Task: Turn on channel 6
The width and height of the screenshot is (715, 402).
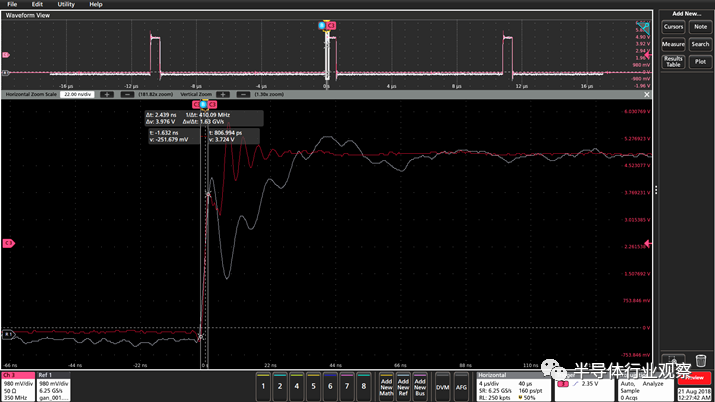Action: pyautogui.click(x=330, y=387)
